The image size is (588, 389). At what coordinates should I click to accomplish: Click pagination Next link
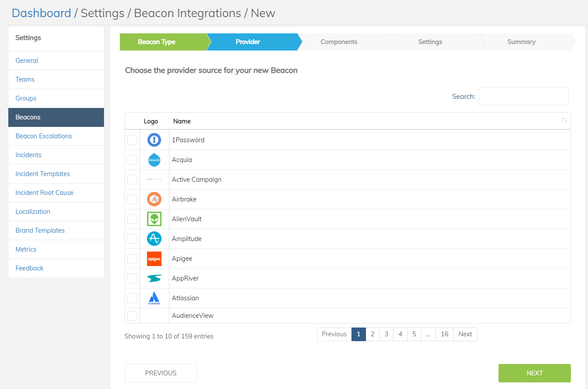coord(465,334)
